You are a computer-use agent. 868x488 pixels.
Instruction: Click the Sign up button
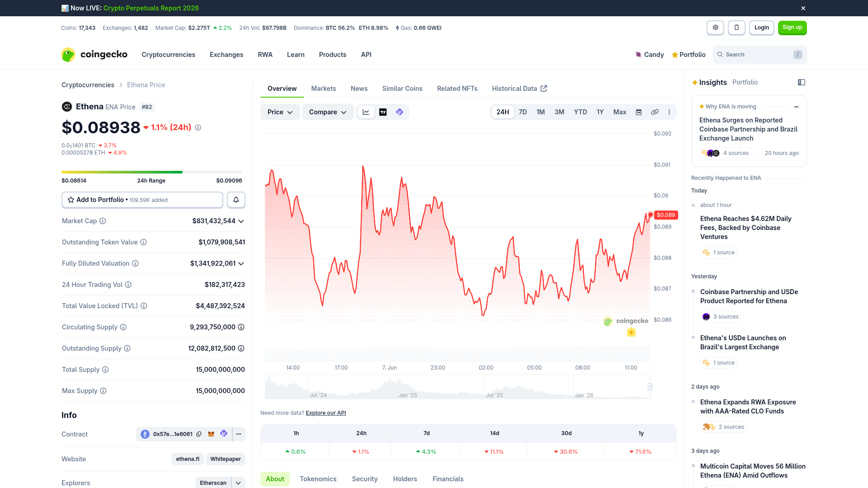pos(793,28)
